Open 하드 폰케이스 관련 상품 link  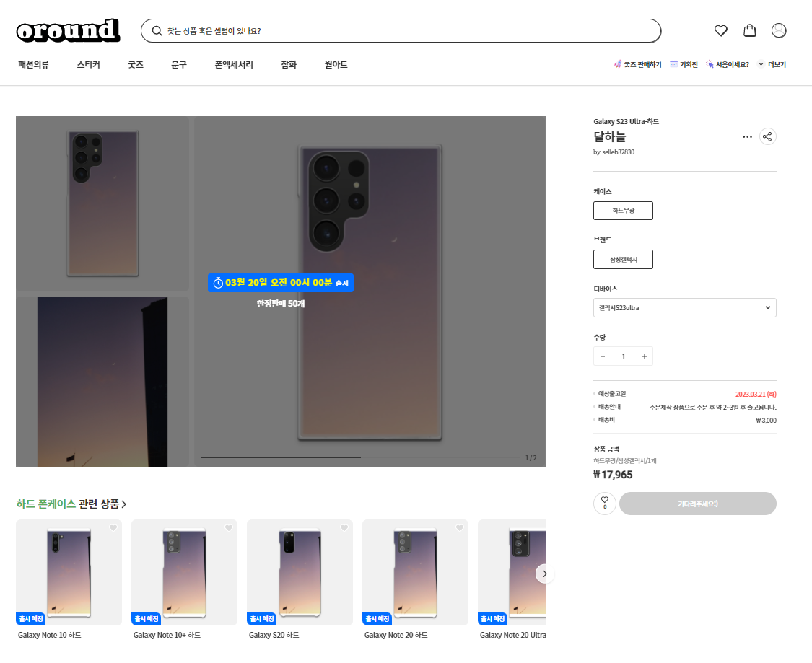(71, 504)
